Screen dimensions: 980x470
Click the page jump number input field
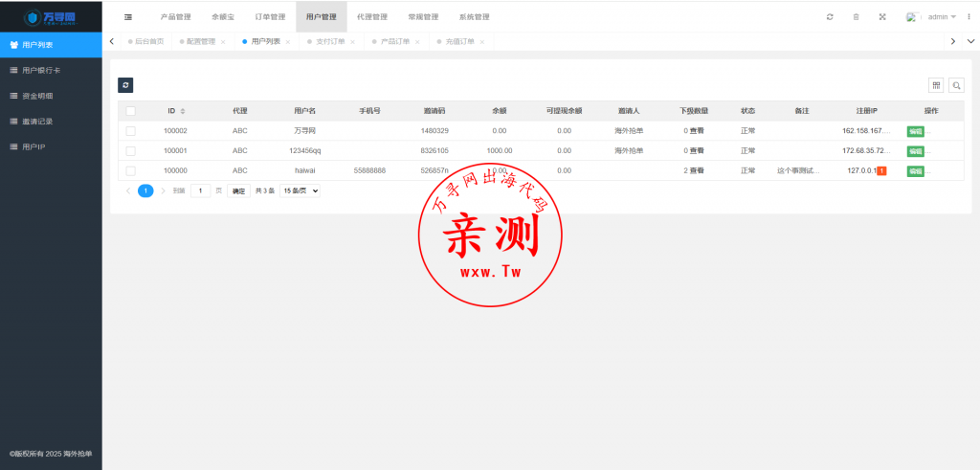pyautogui.click(x=201, y=190)
